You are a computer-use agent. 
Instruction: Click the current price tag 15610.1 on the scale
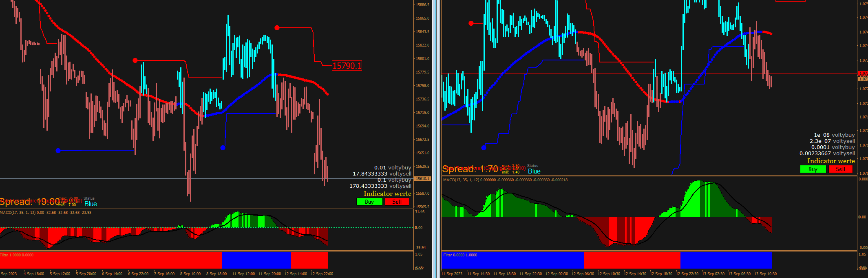click(422, 179)
